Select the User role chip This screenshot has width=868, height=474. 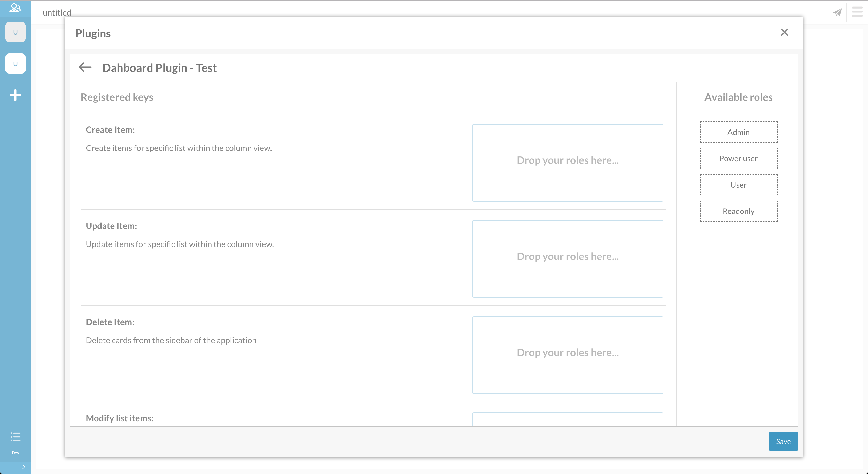pyautogui.click(x=739, y=185)
